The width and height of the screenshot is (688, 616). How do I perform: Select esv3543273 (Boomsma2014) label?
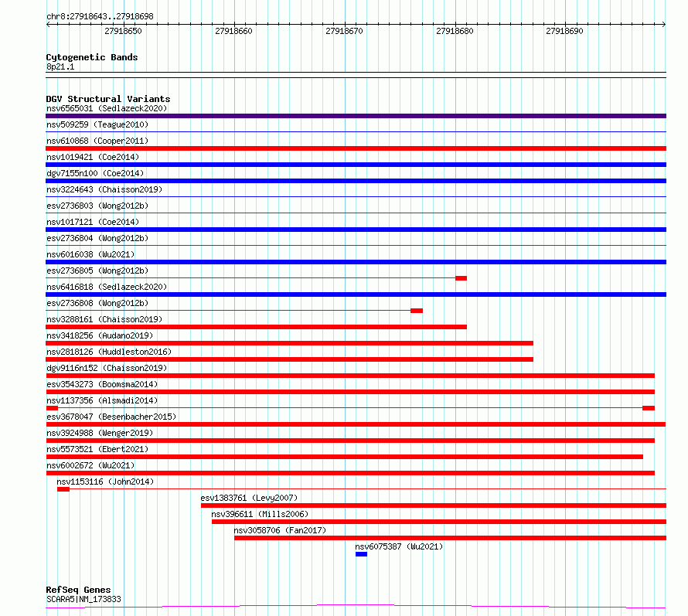[x=102, y=384]
